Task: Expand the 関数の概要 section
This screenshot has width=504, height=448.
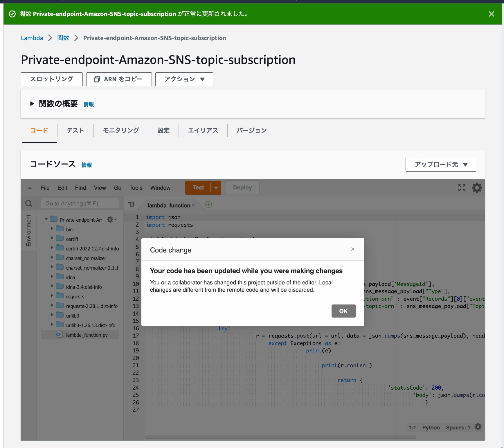Action: [32, 104]
